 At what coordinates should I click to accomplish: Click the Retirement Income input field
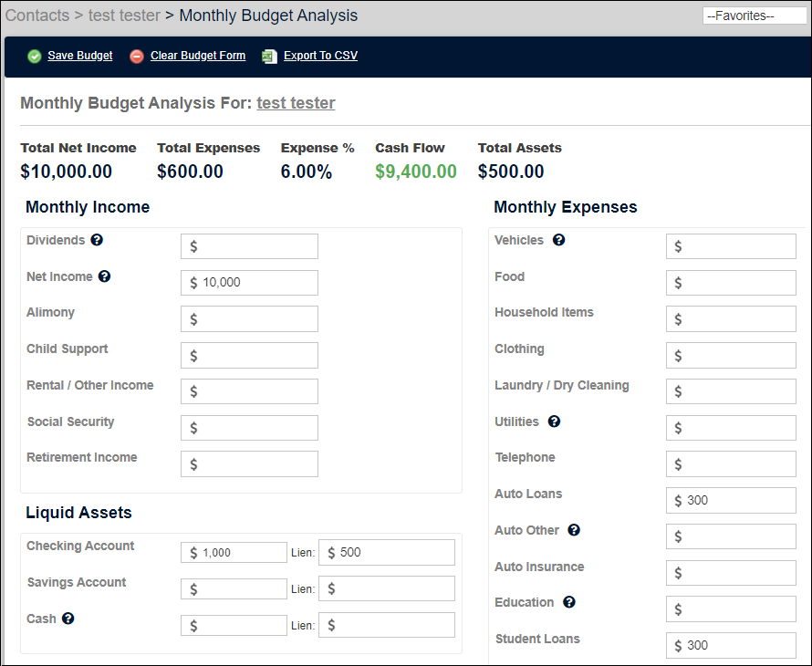249,464
